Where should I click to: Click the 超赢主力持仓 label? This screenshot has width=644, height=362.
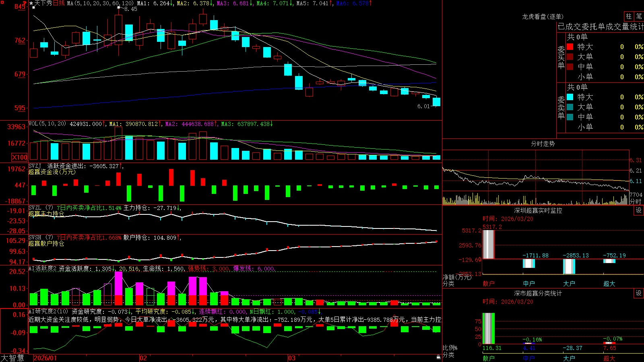click(x=46, y=214)
